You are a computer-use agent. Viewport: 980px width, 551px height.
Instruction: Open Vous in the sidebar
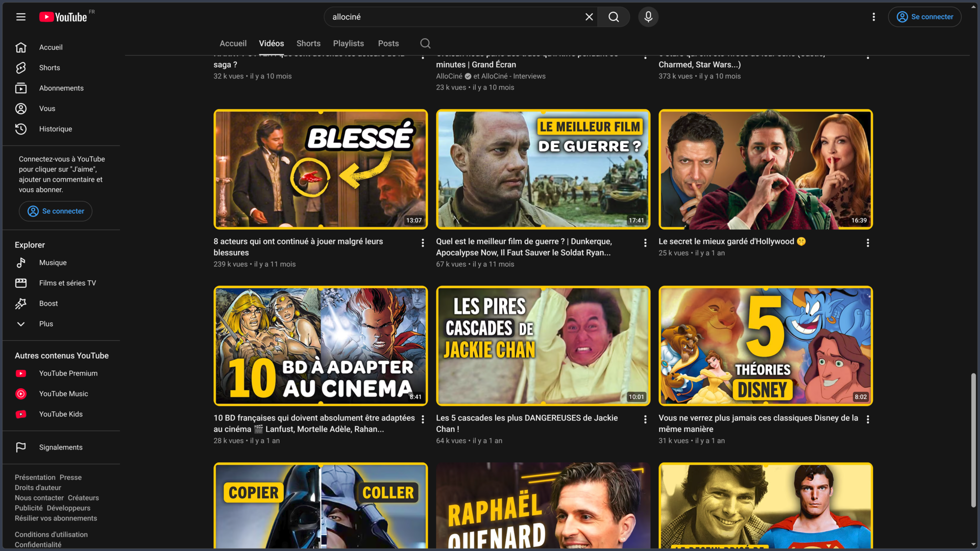(61, 109)
